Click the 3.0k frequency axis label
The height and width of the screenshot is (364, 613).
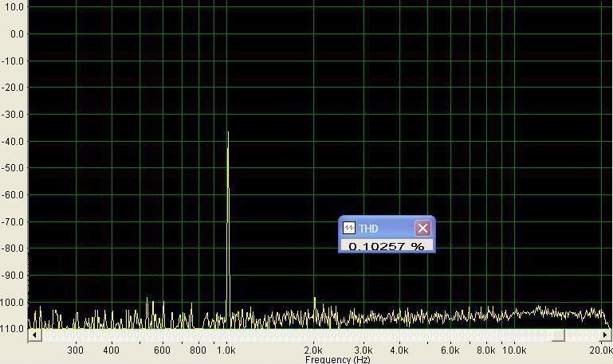pyautogui.click(x=363, y=350)
